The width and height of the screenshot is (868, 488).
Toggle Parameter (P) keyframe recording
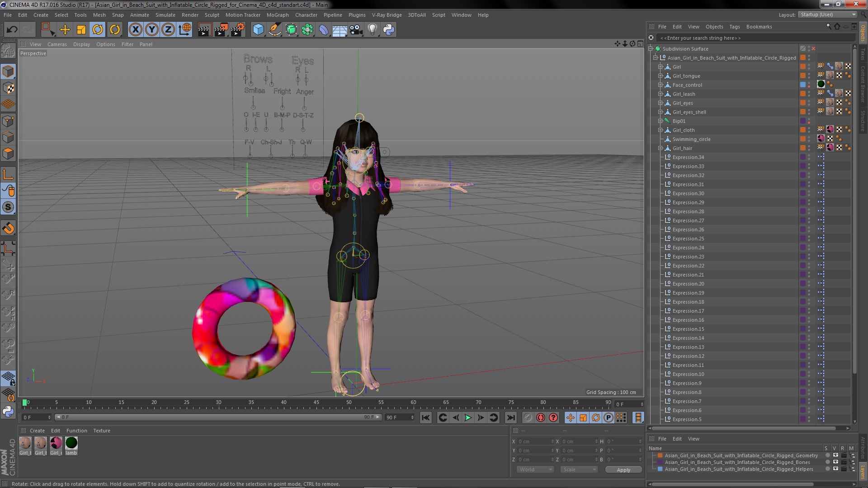pyautogui.click(x=609, y=418)
